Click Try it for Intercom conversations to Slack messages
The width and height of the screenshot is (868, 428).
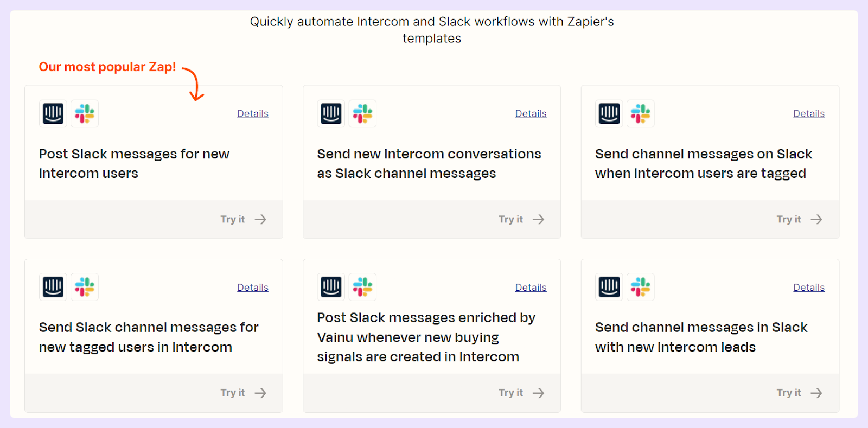(x=521, y=219)
